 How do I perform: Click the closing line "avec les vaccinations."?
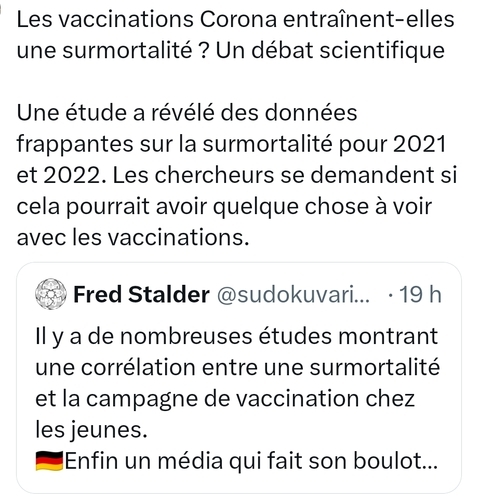tap(133, 238)
